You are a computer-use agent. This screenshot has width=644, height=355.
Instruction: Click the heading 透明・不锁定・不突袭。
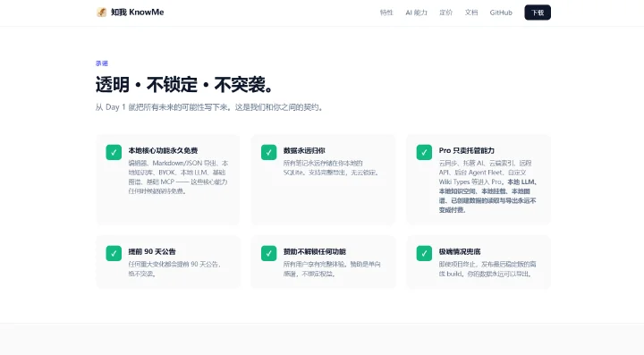pos(185,85)
